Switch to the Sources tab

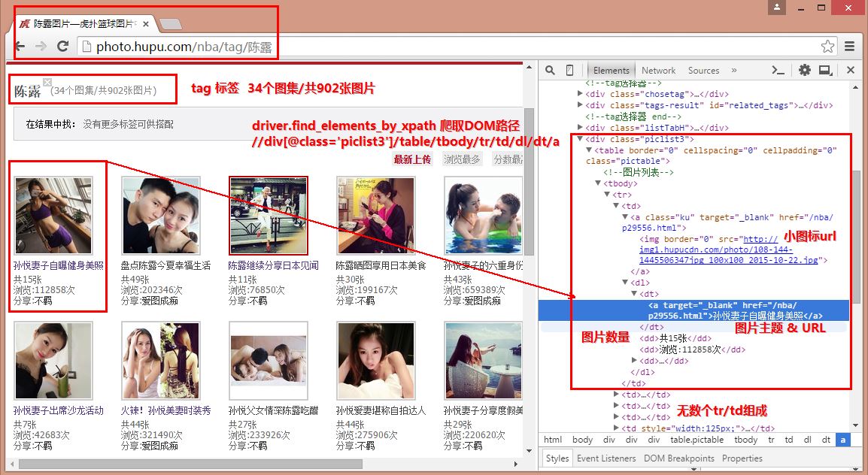(x=703, y=70)
